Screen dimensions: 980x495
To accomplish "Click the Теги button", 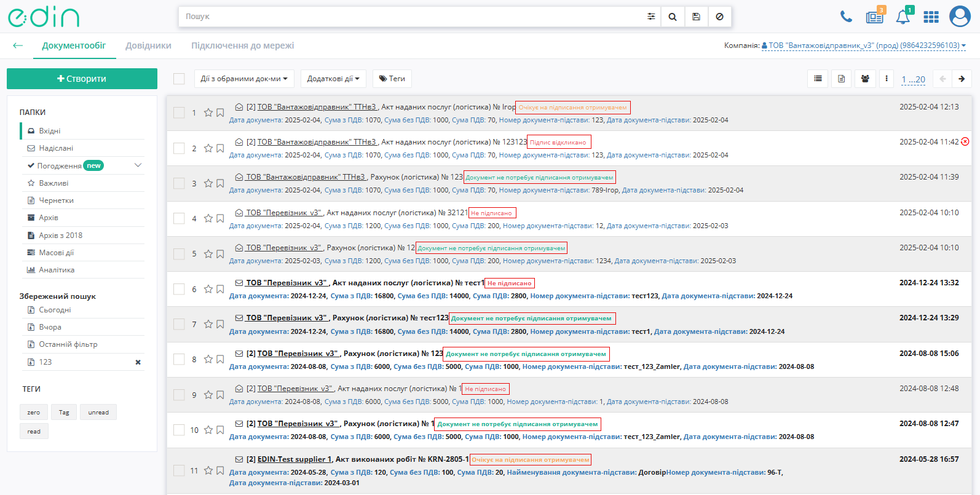I will point(392,79).
